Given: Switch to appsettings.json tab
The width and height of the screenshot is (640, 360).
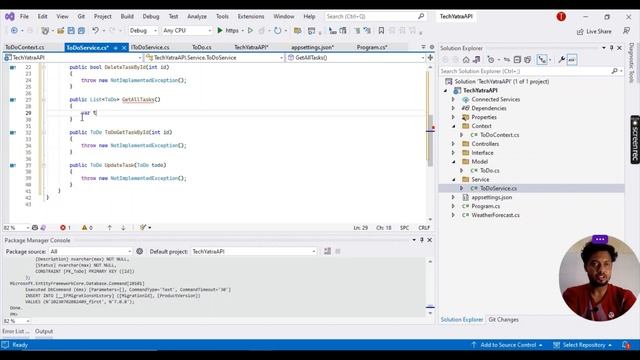Looking at the screenshot, I should point(313,48).
